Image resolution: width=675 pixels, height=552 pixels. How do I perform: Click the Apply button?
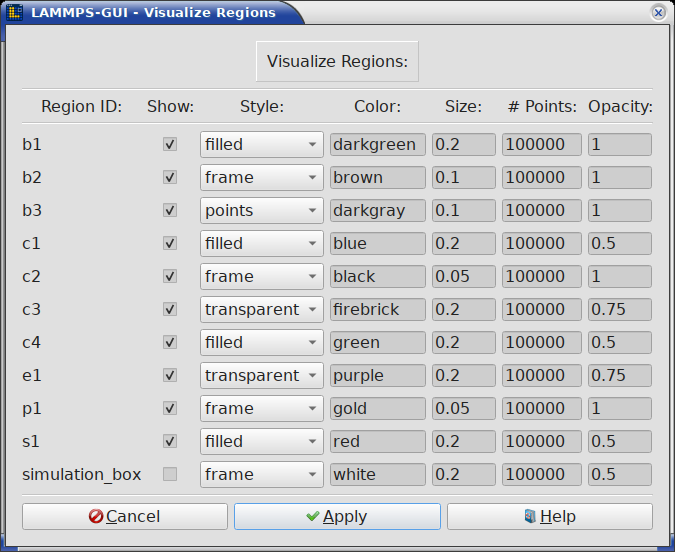337,516
